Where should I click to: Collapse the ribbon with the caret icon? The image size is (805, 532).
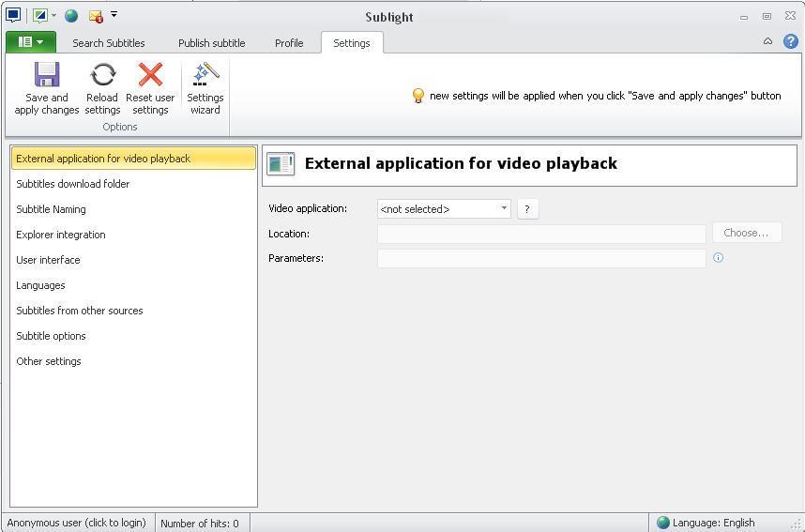tap(768, 41)
